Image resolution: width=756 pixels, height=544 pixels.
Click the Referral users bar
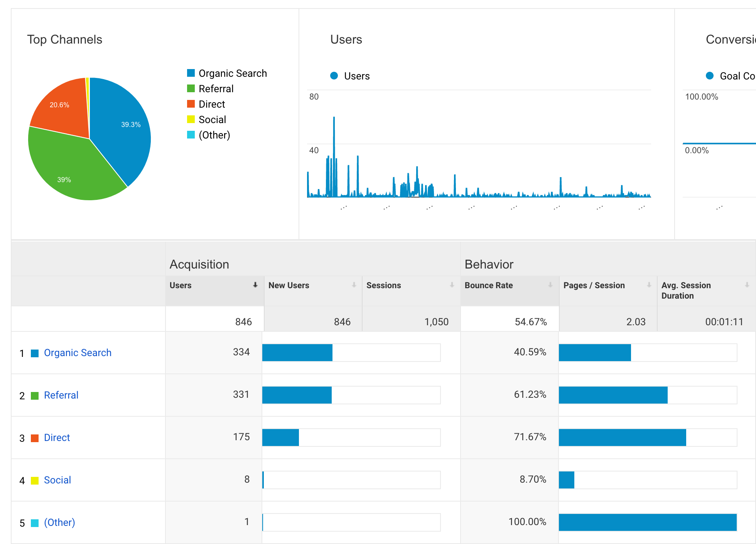click(297, 395)
